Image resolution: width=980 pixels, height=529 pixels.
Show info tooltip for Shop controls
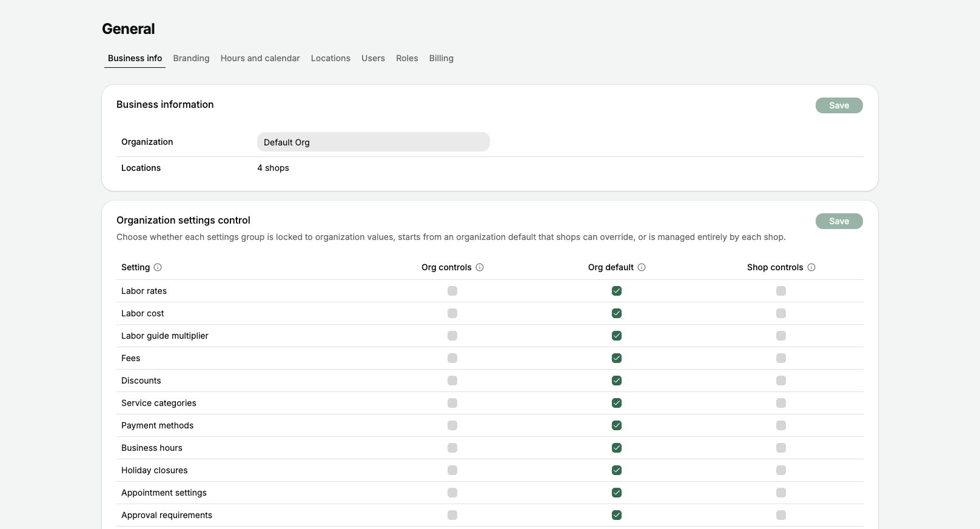click(x=811, y=267)
